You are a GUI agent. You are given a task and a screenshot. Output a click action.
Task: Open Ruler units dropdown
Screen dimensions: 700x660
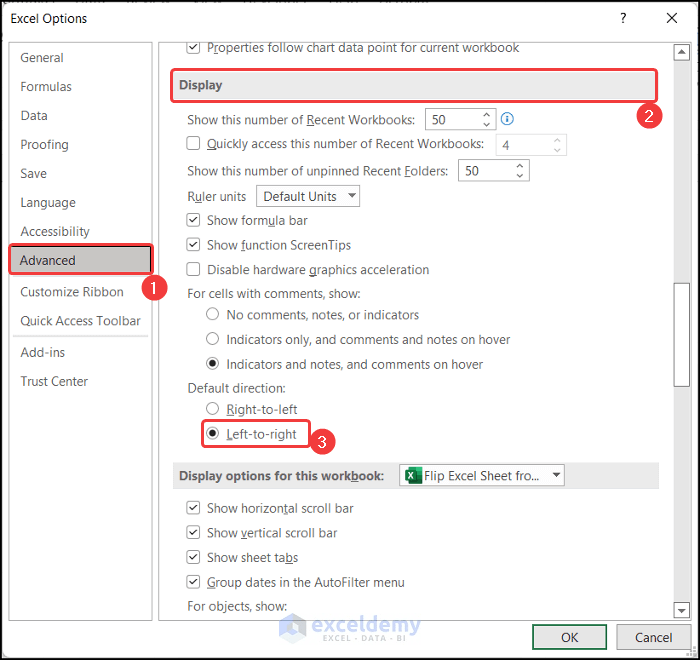pyautogui.click(x=308, y=196)
